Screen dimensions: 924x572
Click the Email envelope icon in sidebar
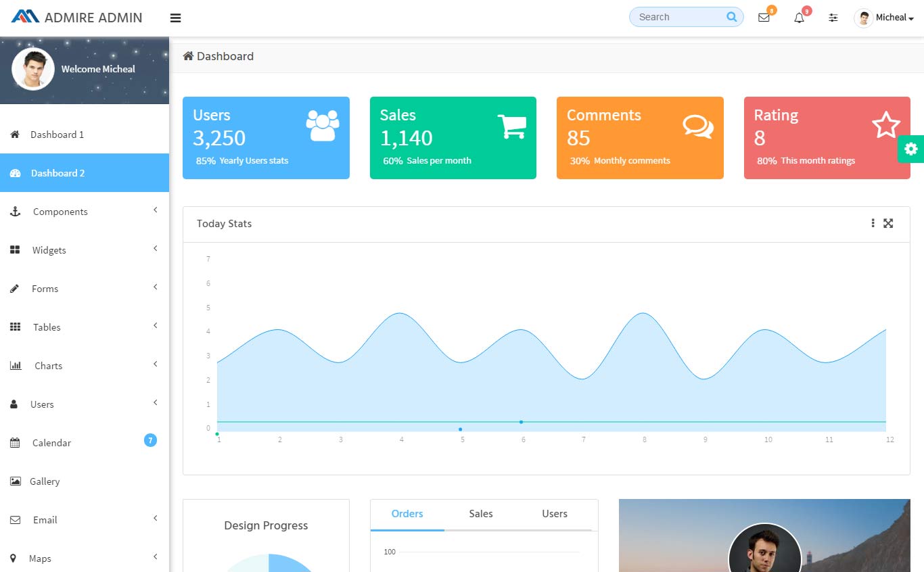pos(15,520)
